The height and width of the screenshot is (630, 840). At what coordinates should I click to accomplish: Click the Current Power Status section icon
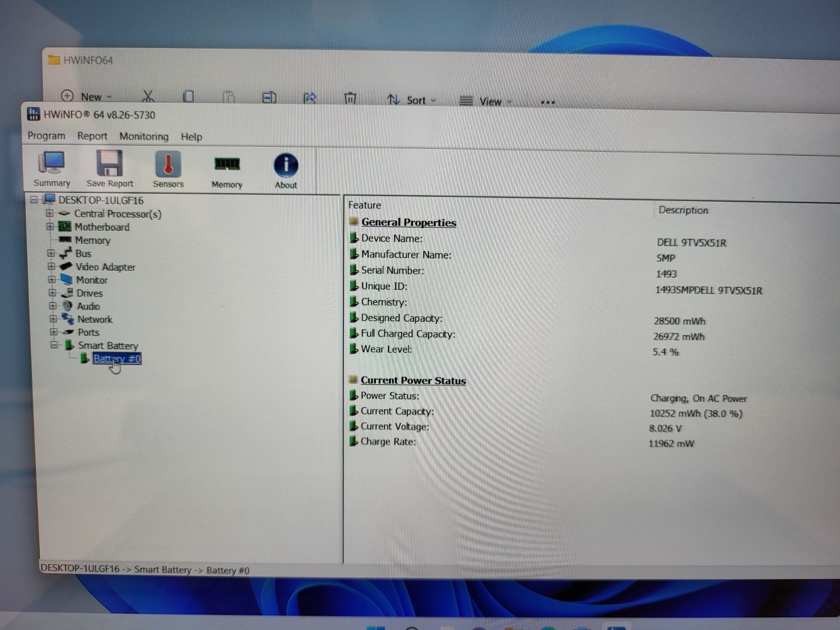(353, 379)
